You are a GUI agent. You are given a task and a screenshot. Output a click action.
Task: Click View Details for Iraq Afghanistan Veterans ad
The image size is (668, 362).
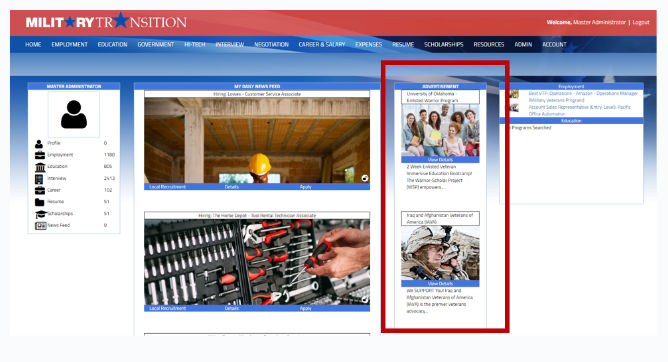point(440,284)
